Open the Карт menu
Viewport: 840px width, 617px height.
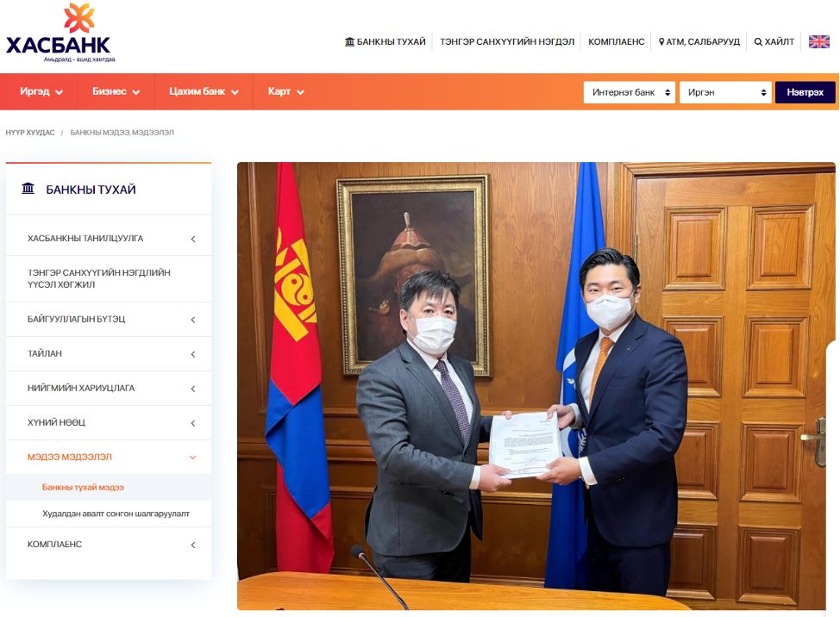285,91
